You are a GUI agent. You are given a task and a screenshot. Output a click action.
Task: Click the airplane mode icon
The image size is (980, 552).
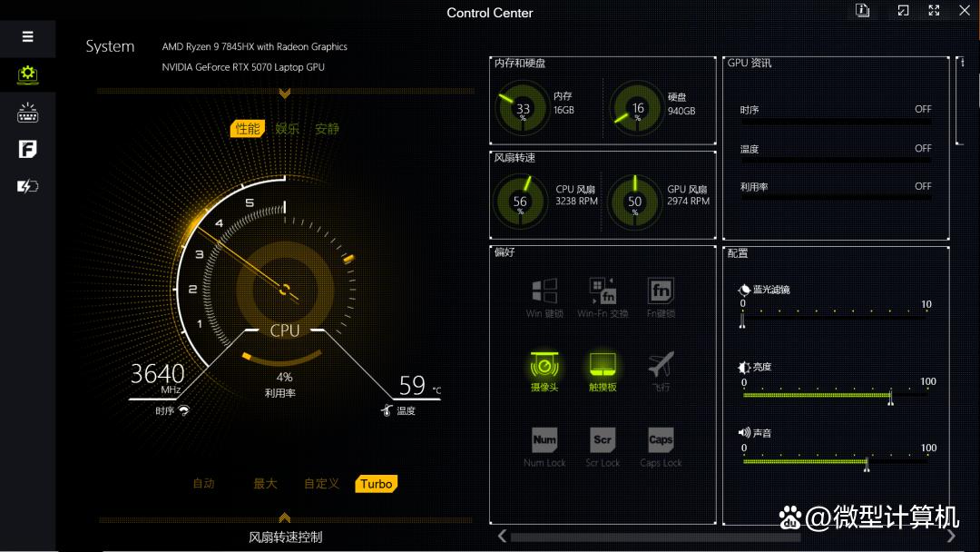pos(661,366)
